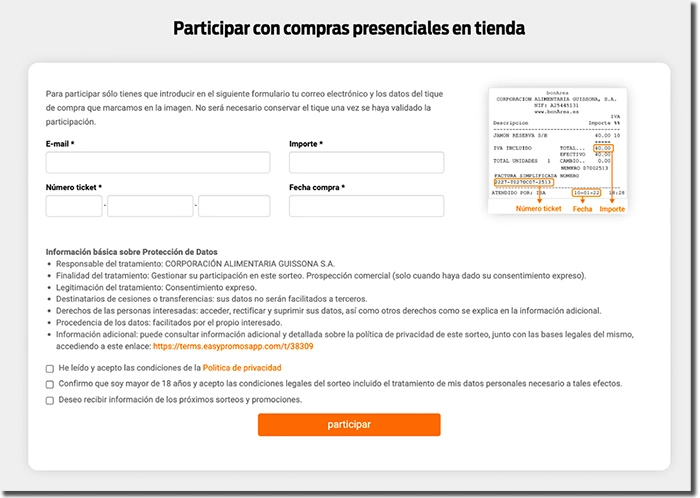Click 'Procedencia de los datos' line
The height and width of the screenshot is (498, 700).
pyautogui.click(x=169, y=323)
